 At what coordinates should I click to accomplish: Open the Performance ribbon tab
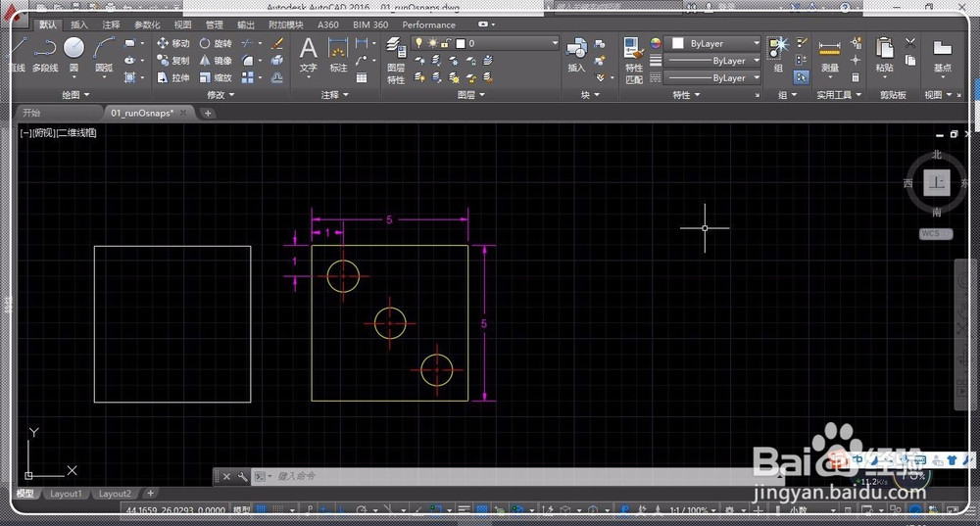(429, 25)
